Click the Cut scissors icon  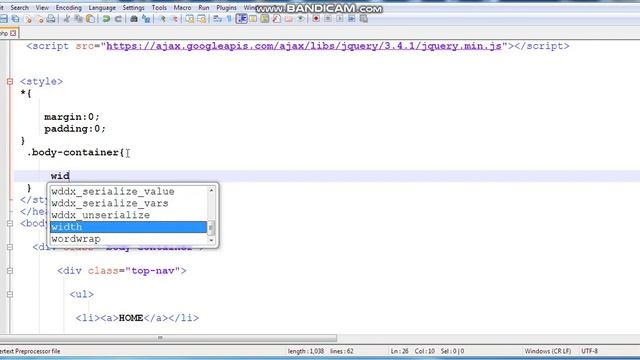click(x=67, y=19)
